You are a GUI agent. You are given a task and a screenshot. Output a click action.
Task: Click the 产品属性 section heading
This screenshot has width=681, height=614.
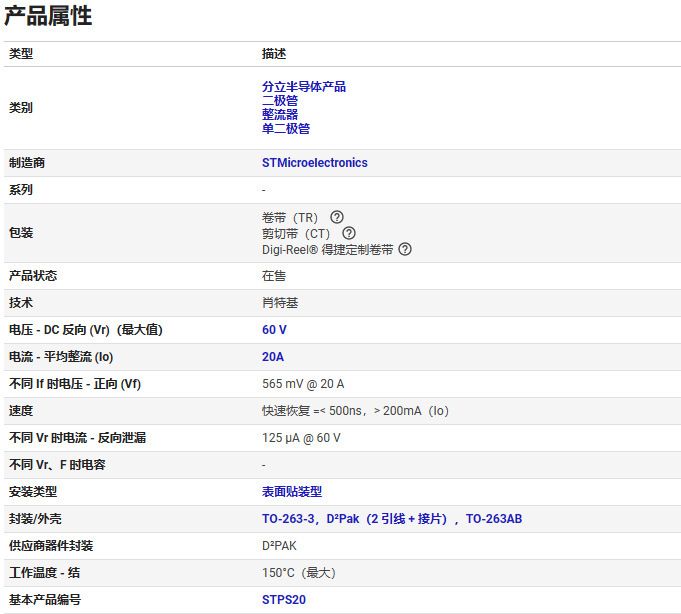coord(48,17)
